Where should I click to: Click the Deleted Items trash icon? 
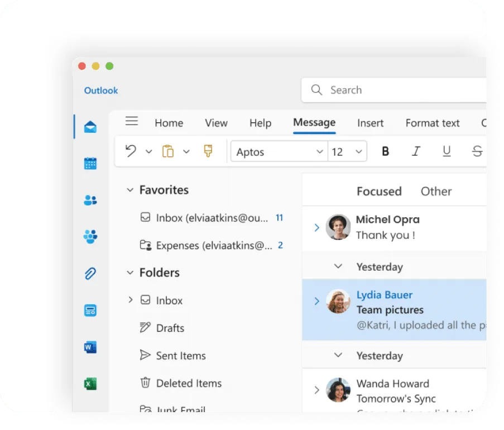tap(145, 383)
